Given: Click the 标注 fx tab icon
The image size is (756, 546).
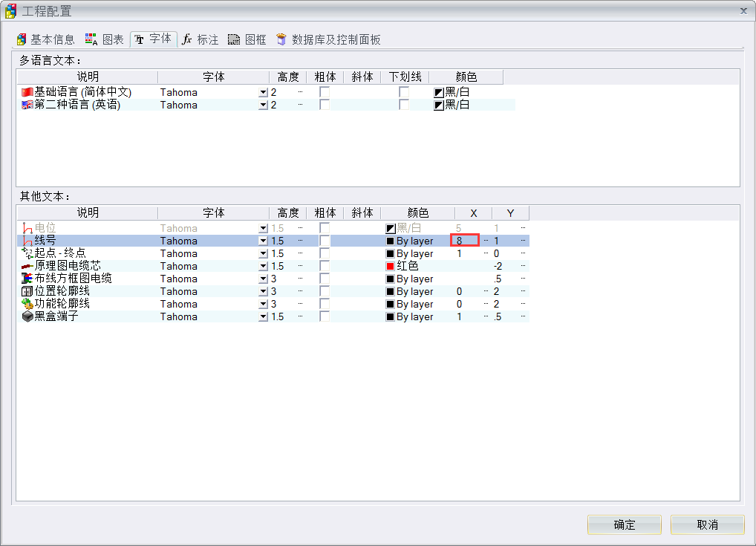Looking at the screenshot, I should (186, 39).
